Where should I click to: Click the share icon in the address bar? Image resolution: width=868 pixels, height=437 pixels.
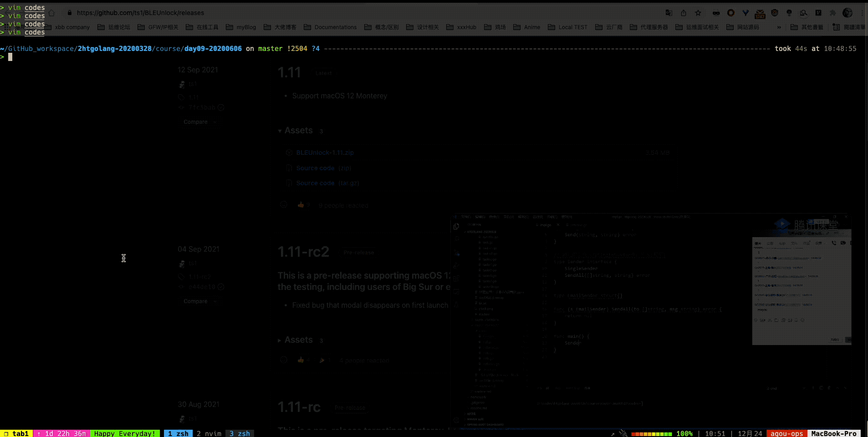684,13
